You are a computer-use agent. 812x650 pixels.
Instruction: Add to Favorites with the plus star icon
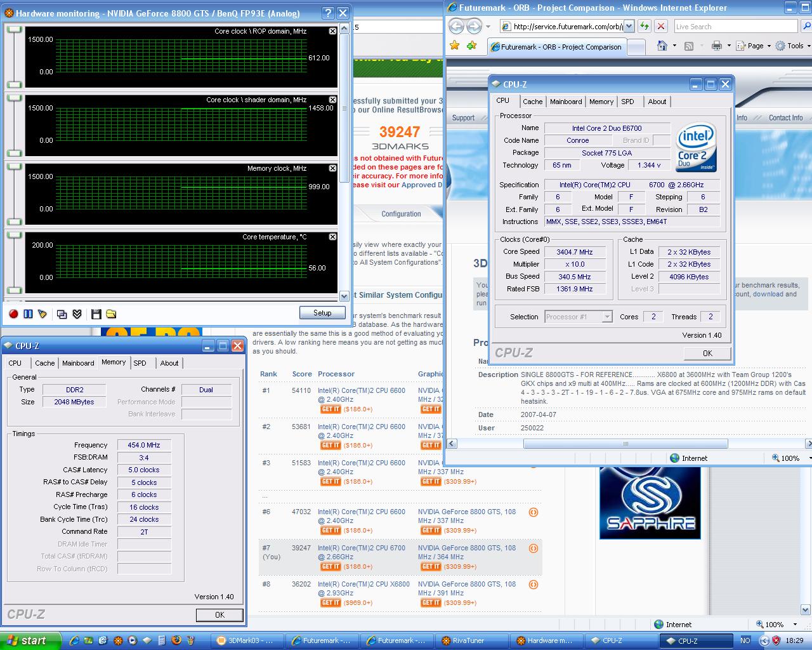[x=471, y=46]
